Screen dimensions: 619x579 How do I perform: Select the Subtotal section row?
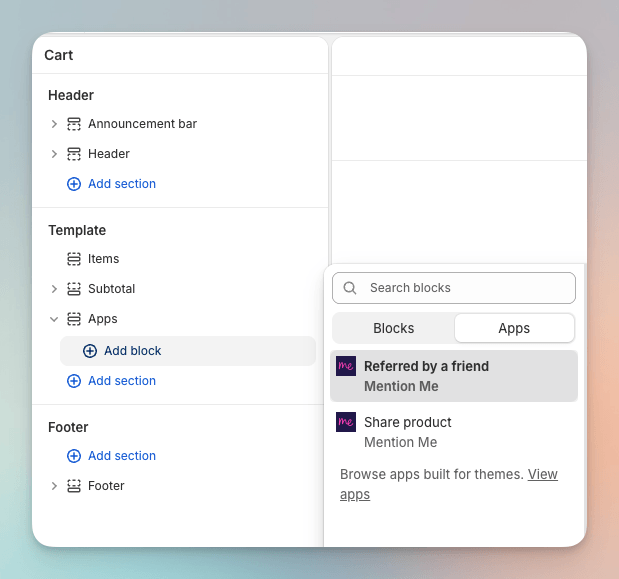[x=111, y=289]
